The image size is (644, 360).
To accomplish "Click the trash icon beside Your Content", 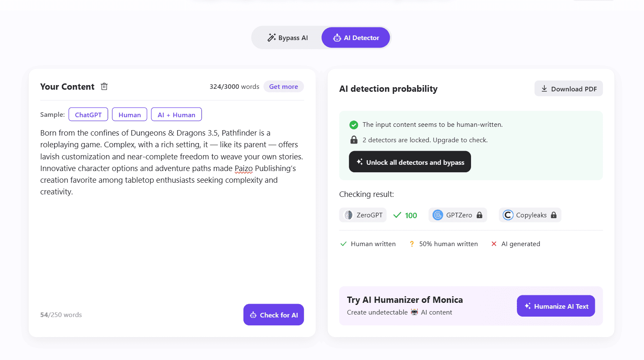I will point(104,86).
